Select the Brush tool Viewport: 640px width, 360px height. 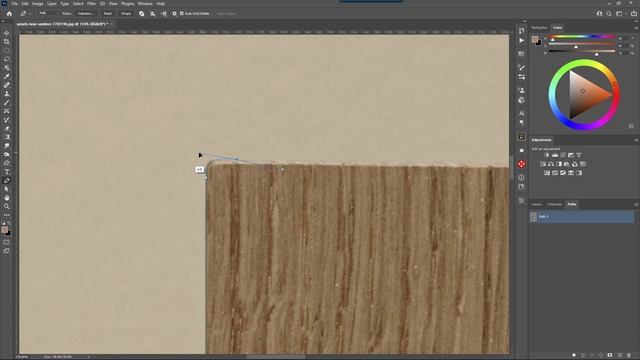(x=7, y=102)
